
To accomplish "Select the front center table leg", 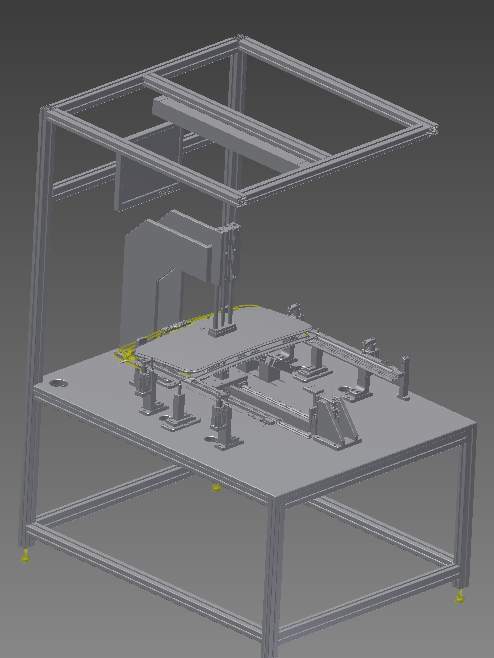I will tap(273, 575).
